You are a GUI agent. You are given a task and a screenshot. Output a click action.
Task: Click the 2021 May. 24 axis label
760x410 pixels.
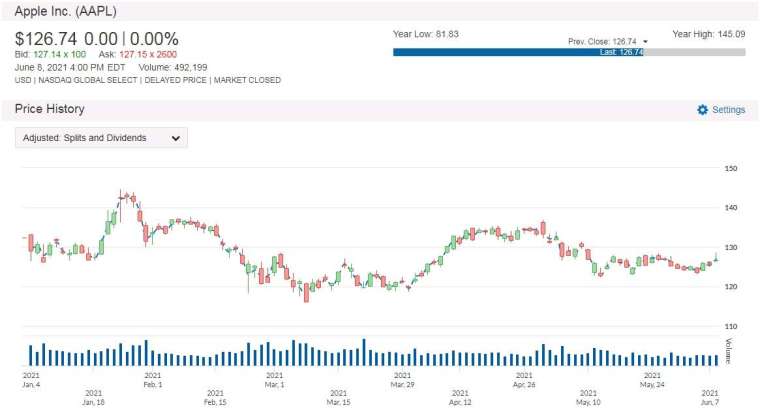652,380
